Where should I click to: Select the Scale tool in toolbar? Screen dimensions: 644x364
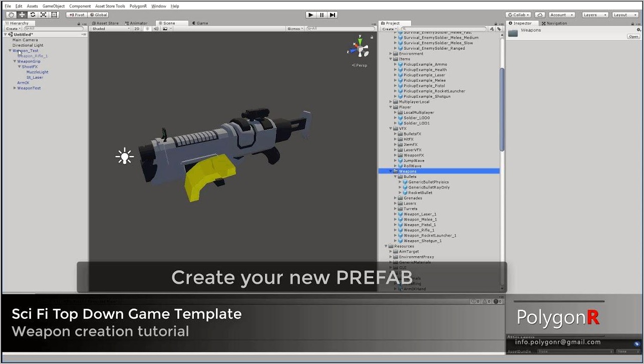pyautogui.click(x=44, y=15)
